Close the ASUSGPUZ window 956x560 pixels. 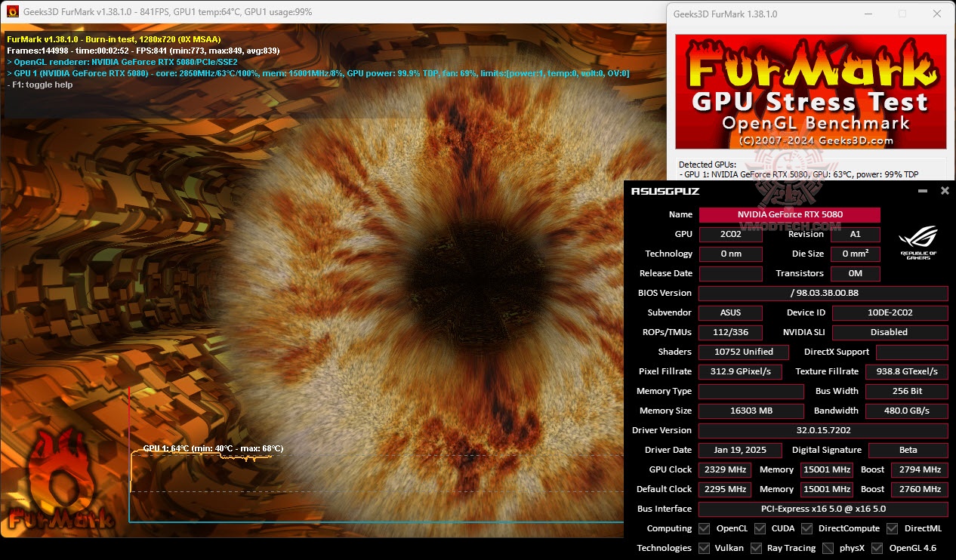[945, 191]
